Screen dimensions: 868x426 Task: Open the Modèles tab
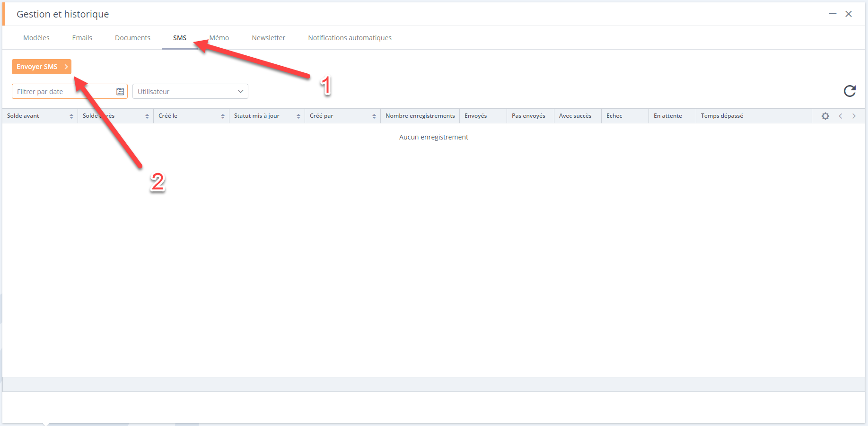tap(36, 38)
